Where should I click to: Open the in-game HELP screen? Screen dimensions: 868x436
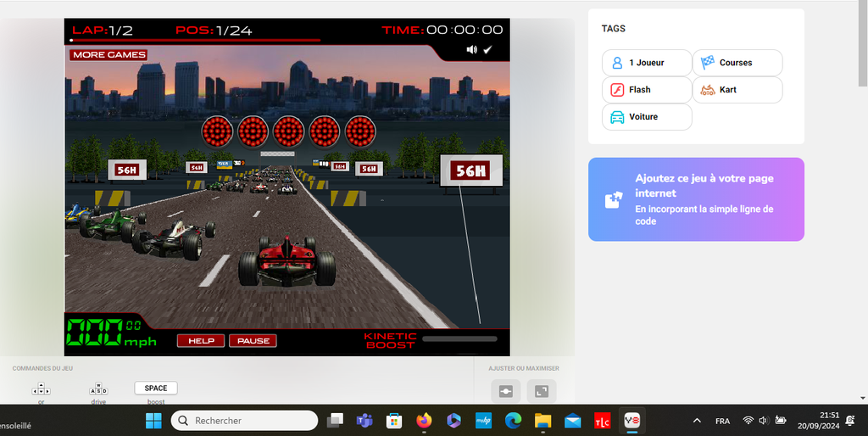pos(201,341)
